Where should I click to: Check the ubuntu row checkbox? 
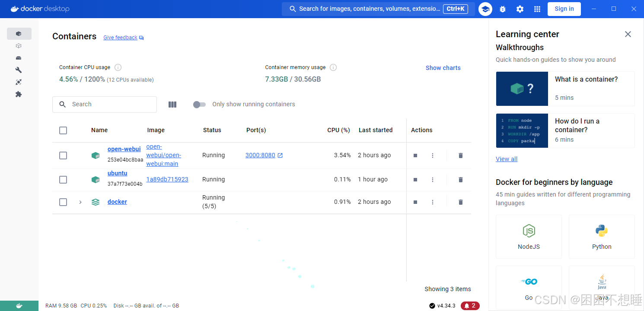point(63,180)
